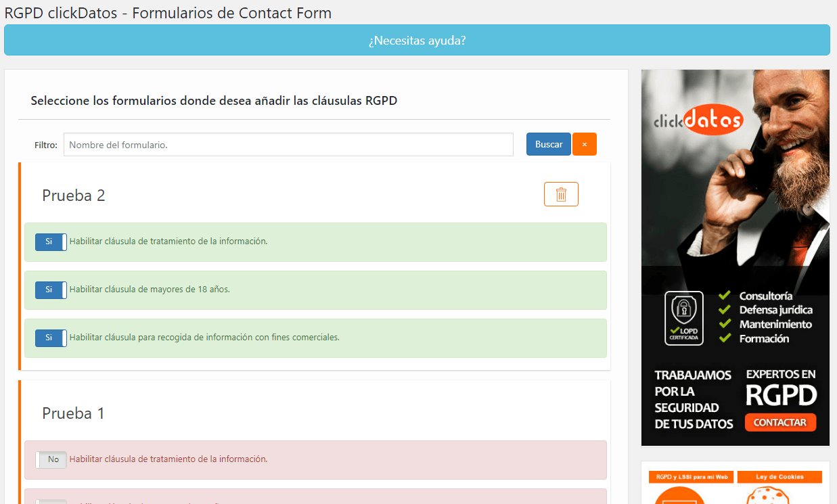Viewport: 837px width, 504px height.
Task: Click the clickDatos logo in the ad banner
Action: (698, 120)
